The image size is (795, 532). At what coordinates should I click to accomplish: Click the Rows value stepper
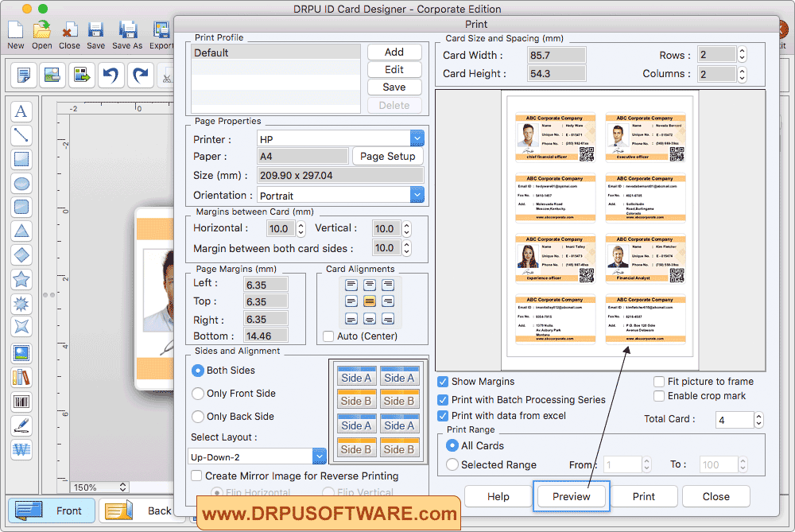click(x=743, y=54)
